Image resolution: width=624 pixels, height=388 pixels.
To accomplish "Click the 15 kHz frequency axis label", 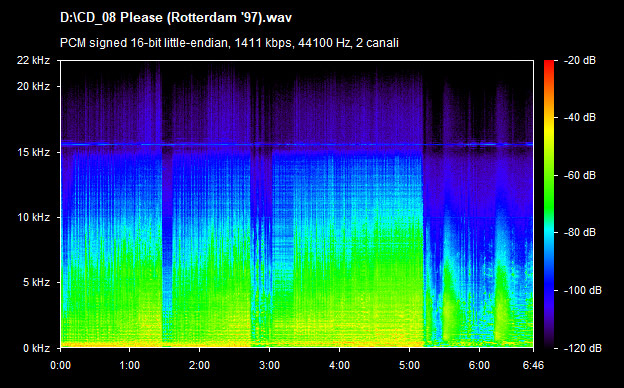I will (x=33, y=152).
